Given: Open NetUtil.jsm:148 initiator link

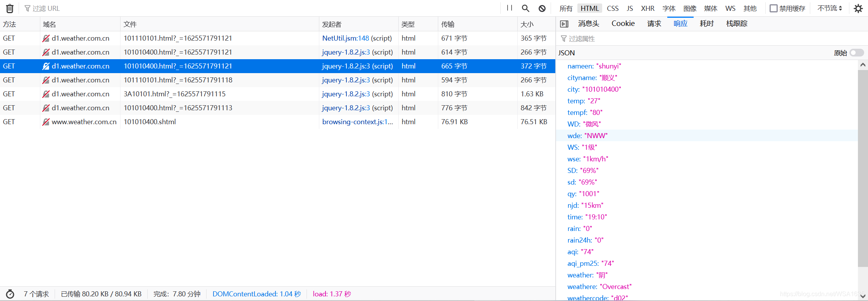Looking at the screenshot, I should pyautogui.click(x=346, y=38).
